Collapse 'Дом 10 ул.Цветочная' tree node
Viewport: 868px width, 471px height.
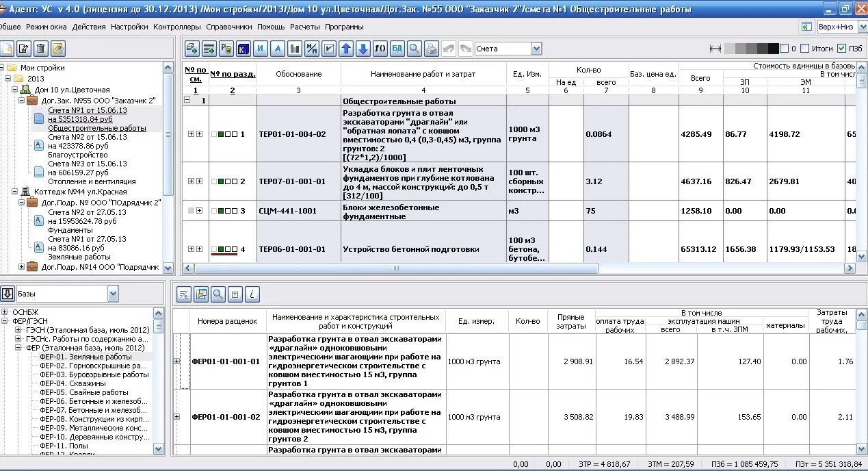click(x=15, y=90)
